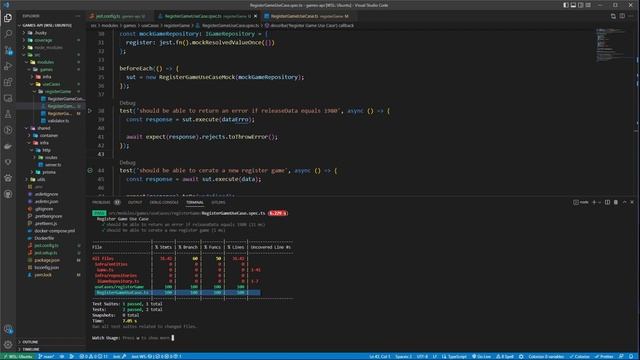This screenshot has height=360, width=640.
Task: Expand the node_modules folder
Action: (x=49, y=47)
